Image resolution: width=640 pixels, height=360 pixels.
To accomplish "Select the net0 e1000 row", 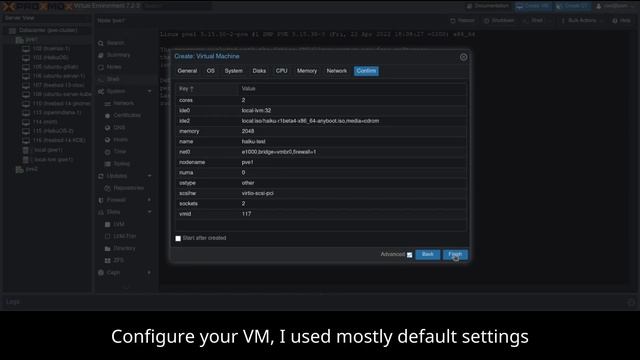I will 321,152.
